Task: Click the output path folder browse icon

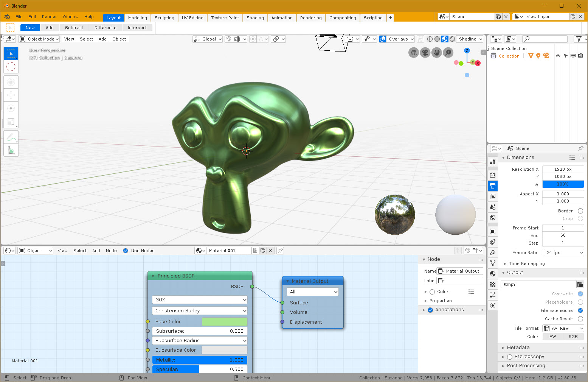Action: click(x=580, y=284)
